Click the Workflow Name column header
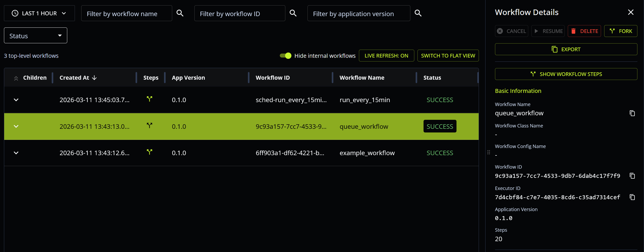Viewport: 644px width, 252px height. click(x=362, y=78)
